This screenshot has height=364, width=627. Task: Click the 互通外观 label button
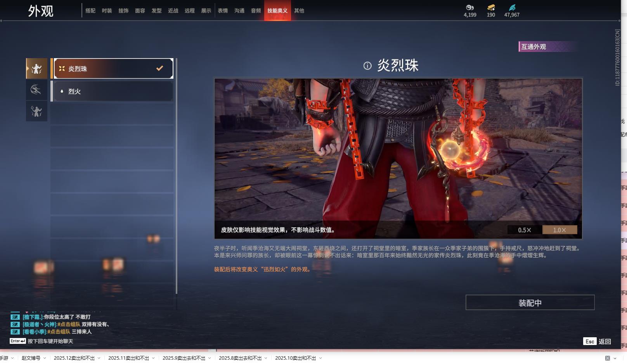(x=548, y=47)
